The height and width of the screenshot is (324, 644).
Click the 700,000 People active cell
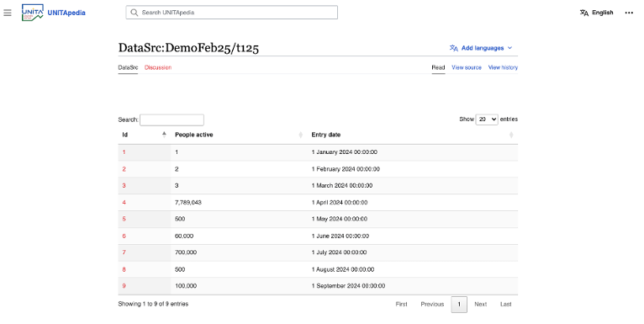coord(239,252)
